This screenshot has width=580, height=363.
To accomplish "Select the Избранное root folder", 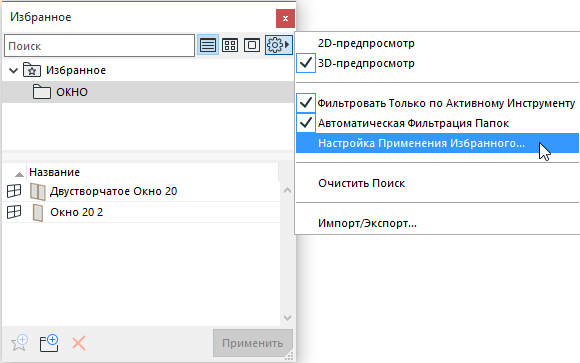I will tap(148, 70).
